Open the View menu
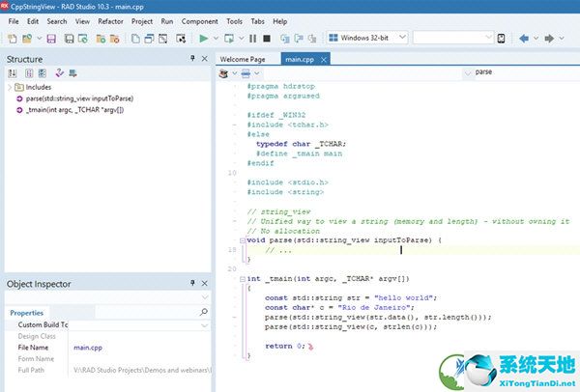Image resolution: width=580 pixels, height=392 pixels. [82, 21]
